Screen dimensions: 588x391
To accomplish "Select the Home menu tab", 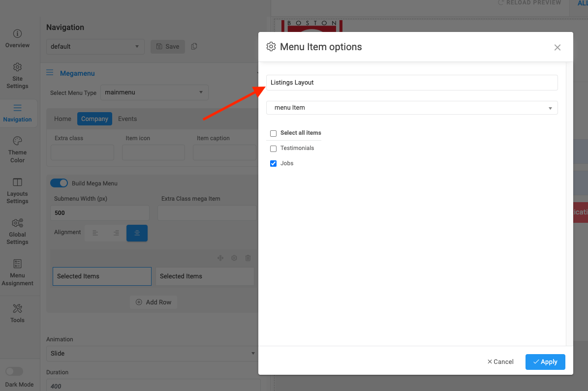I will pos(62,119).
